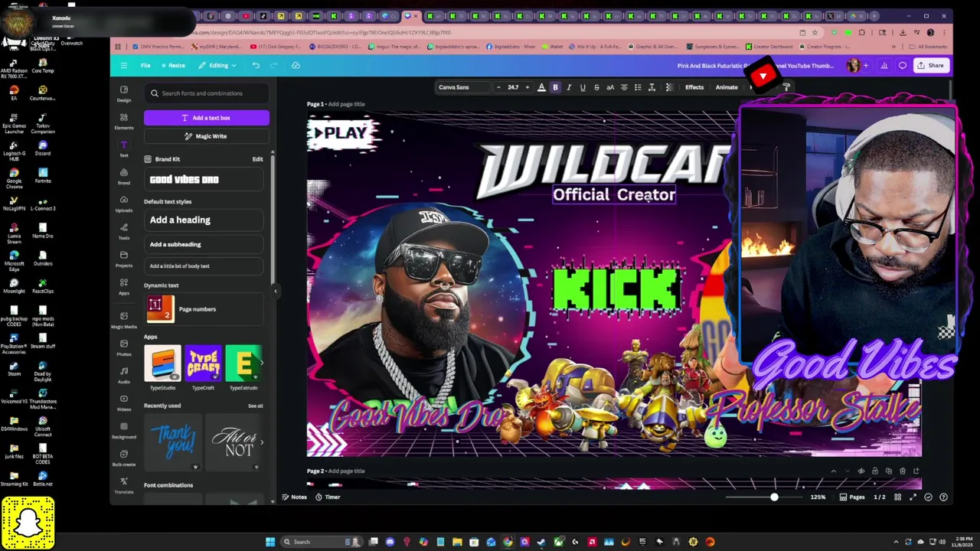Click the font size value field
Screen dimensions: 980x551
[513, 87]
